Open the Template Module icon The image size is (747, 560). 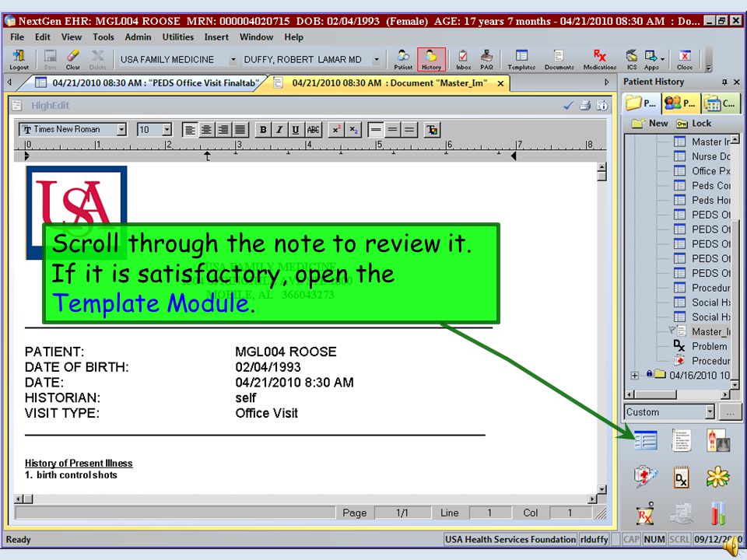coord(646,440)
